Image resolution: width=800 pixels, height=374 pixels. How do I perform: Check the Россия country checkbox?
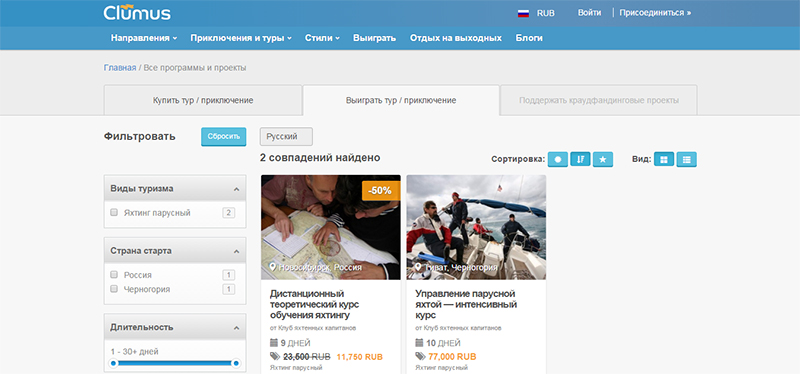tap(114, 275)
